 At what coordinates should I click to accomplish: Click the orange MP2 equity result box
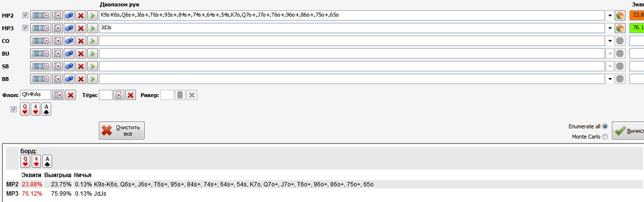pos(636,15)
